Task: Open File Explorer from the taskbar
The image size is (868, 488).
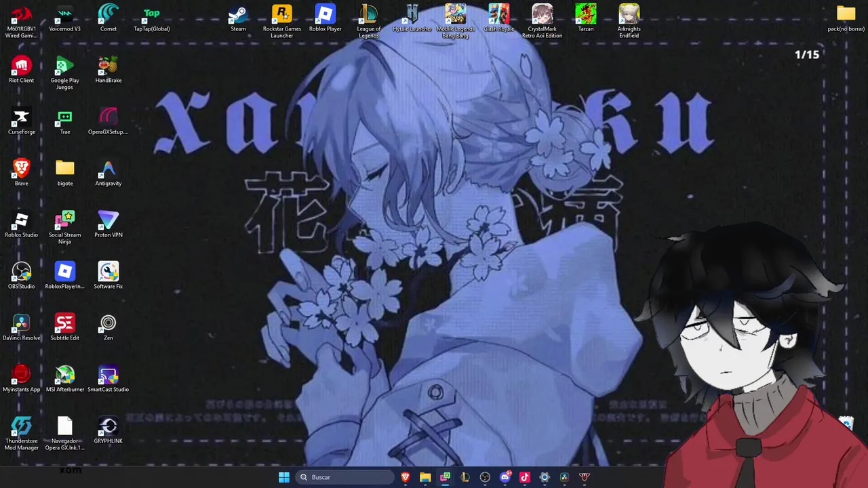Action: (x=425, y=477)
